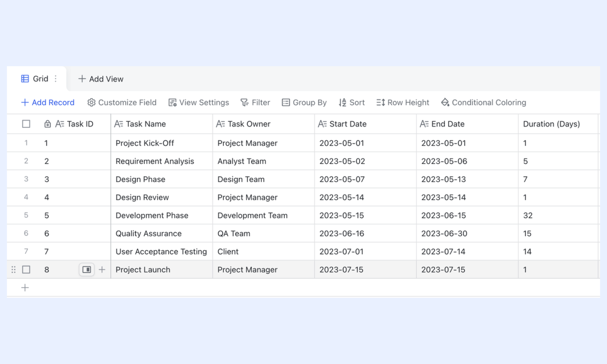
Task: Click the end date 2023-06-30 cell
Action: (467, 233)
